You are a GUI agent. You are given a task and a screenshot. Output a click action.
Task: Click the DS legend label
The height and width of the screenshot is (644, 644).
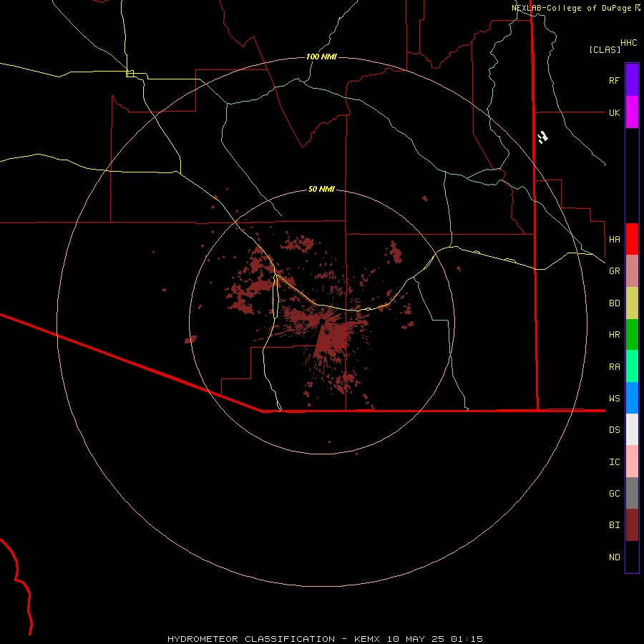coord(614,429)
